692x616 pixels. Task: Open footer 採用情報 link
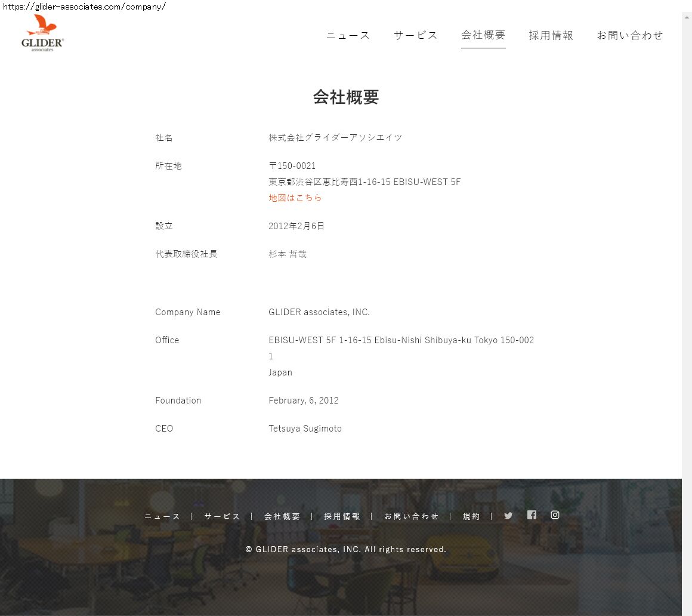tap(342, 516)
